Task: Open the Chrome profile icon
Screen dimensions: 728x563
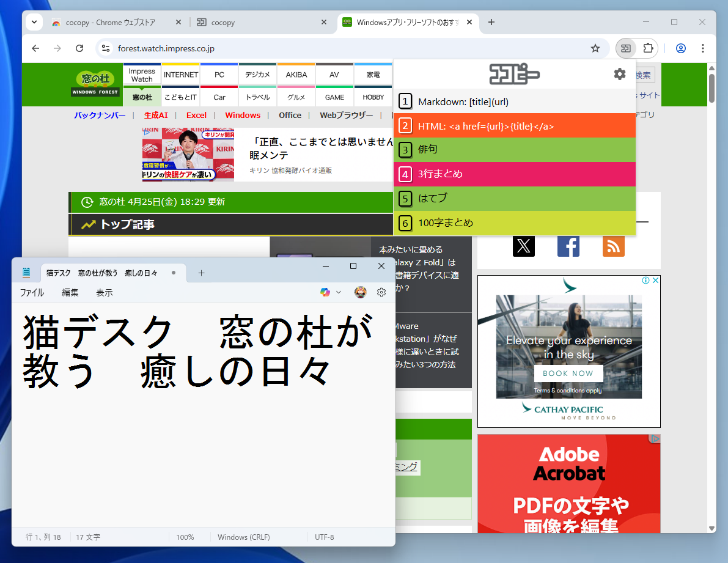Action: point(680,48)
